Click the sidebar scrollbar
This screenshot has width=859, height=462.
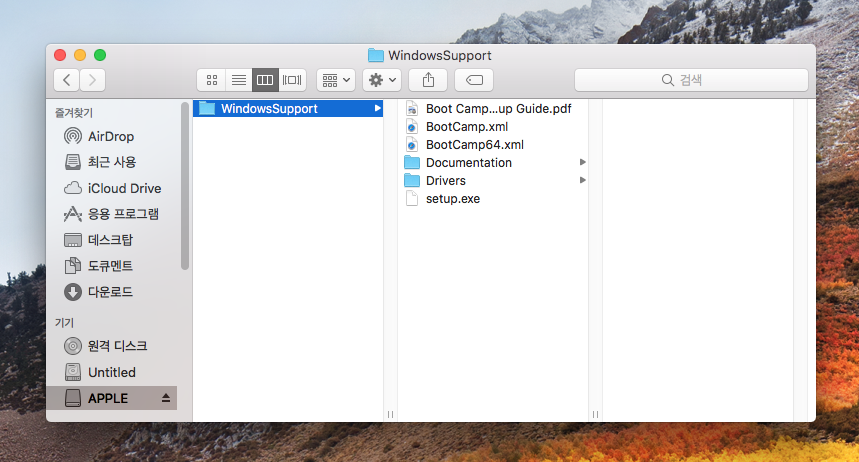185,186
